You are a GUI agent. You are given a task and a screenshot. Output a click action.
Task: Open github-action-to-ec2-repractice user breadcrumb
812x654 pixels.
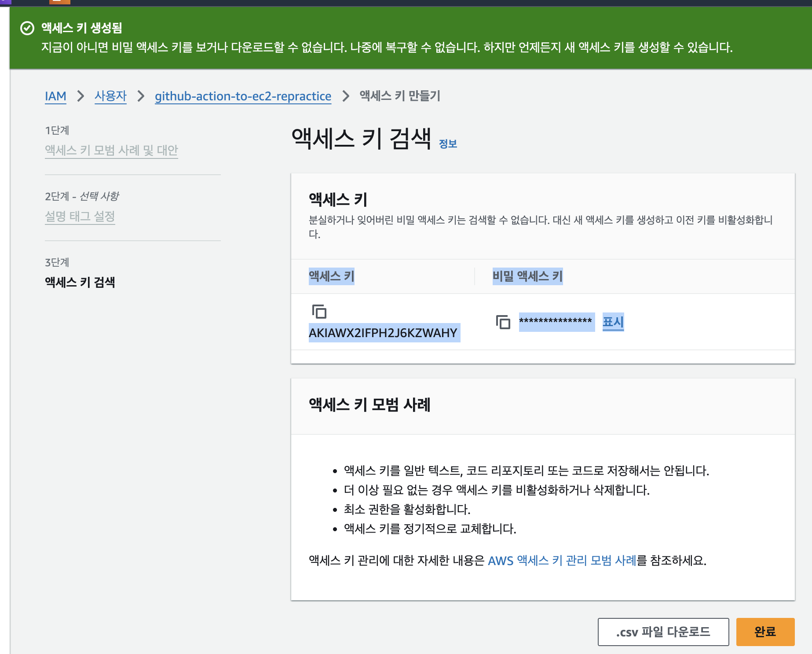[243, 96]
